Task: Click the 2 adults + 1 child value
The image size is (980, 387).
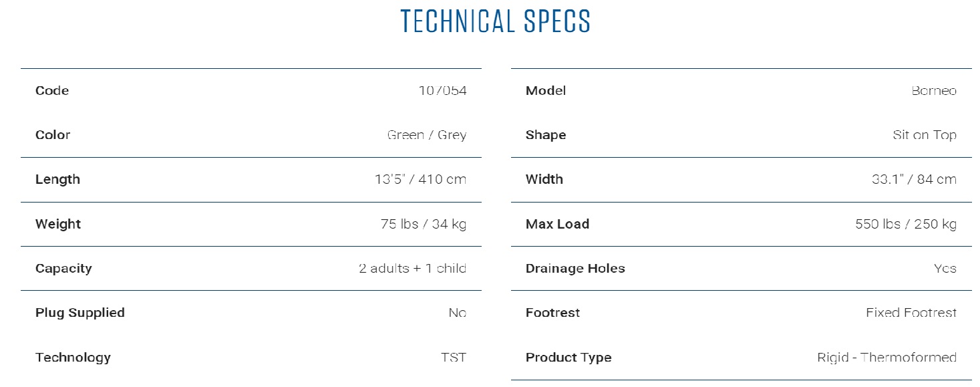Action: (412, 269)
